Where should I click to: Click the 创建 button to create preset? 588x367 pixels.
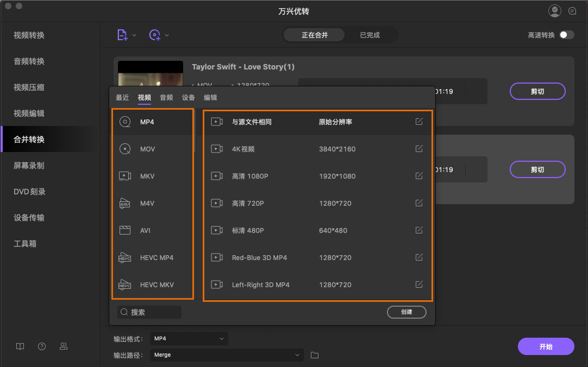pos(406,312)
